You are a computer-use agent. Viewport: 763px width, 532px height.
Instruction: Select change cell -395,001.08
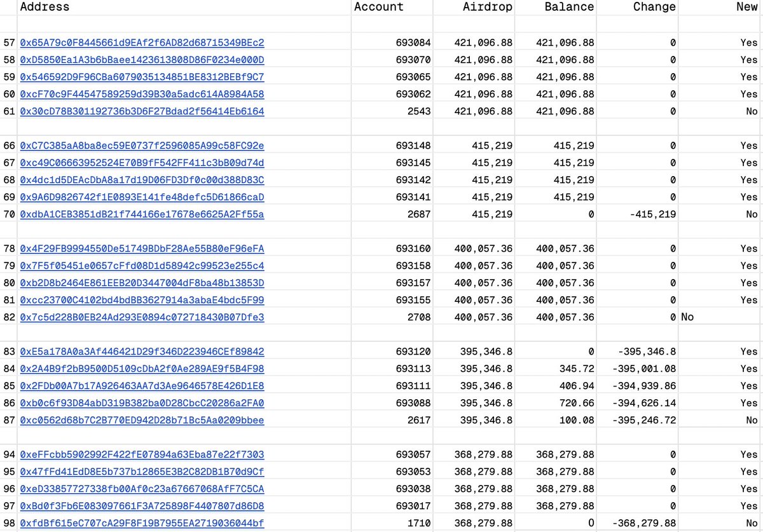(x=643, y=369)
